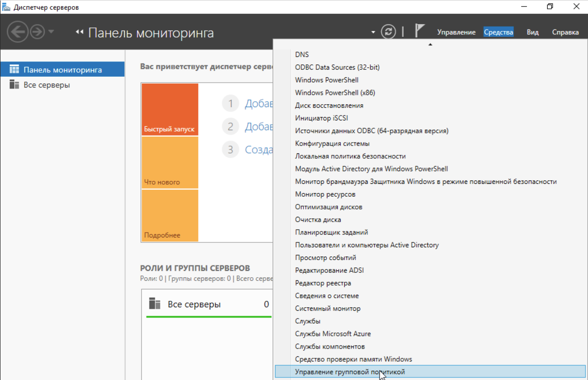Image resolution: width=588 pixels, height=380 pixels.
Task: Click the Панель мониторинга sidebar icon
Action: [x=14, y=69]
